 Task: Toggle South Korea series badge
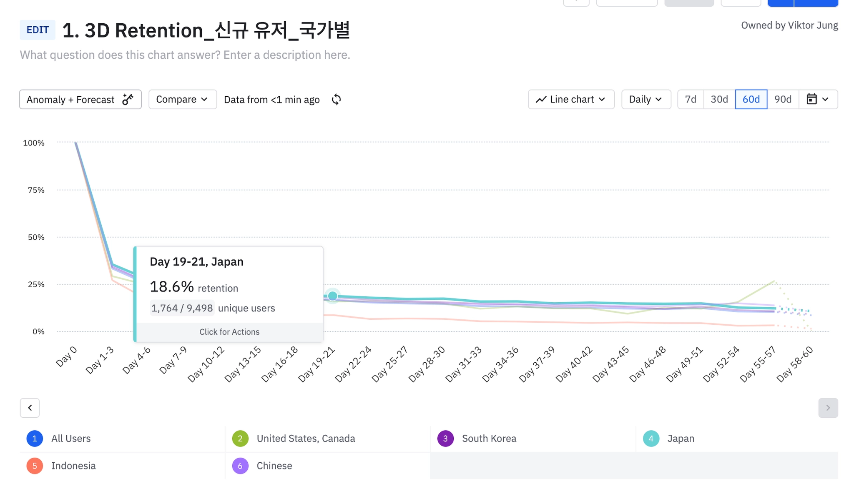(445, 439)
